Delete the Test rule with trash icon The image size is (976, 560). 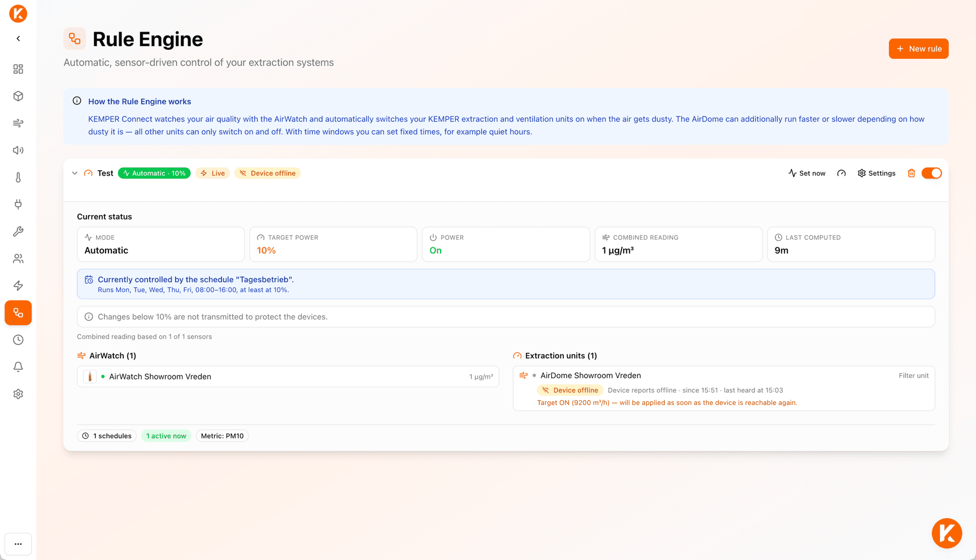pos(911,173)
